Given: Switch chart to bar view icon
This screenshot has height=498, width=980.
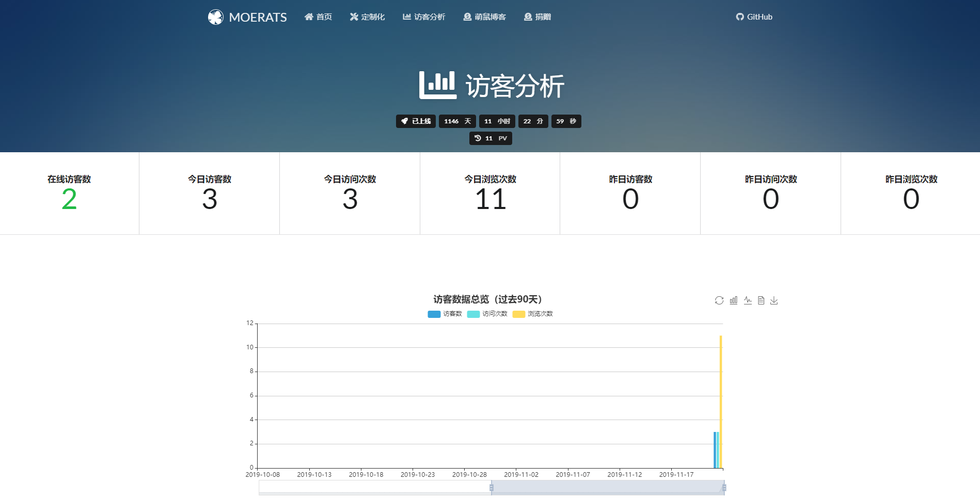Looking at the screenshot, I should (734, 300).
